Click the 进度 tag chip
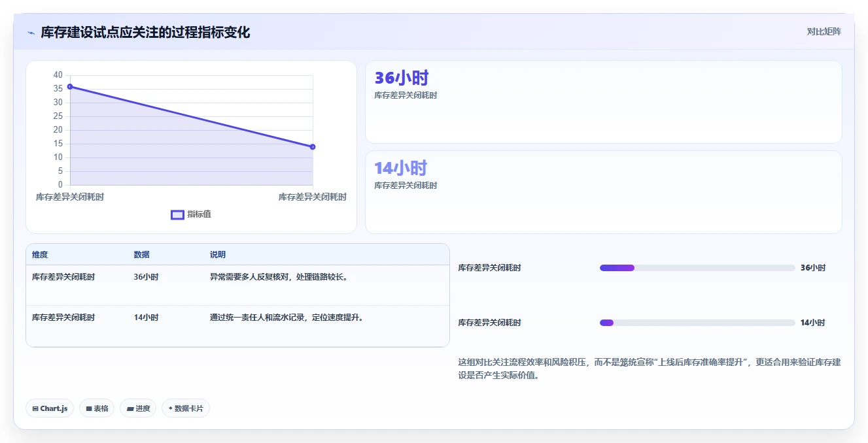868x443 pixels. pos(138,408)
